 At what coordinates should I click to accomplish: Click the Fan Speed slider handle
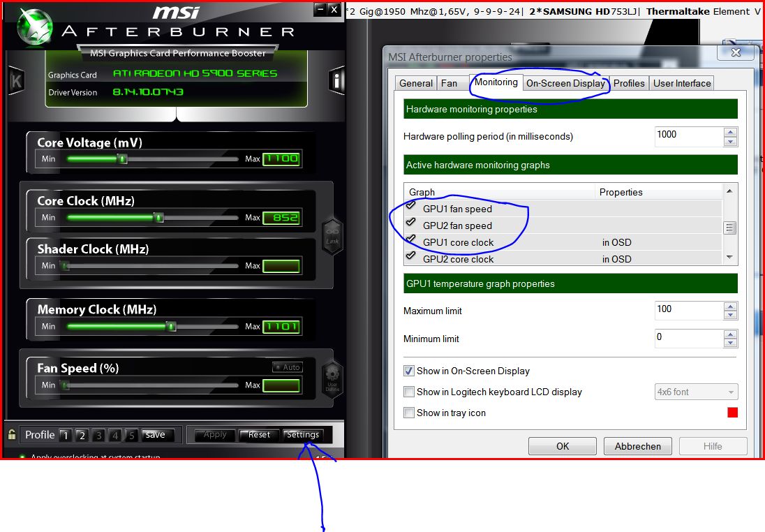pos(65,385)
